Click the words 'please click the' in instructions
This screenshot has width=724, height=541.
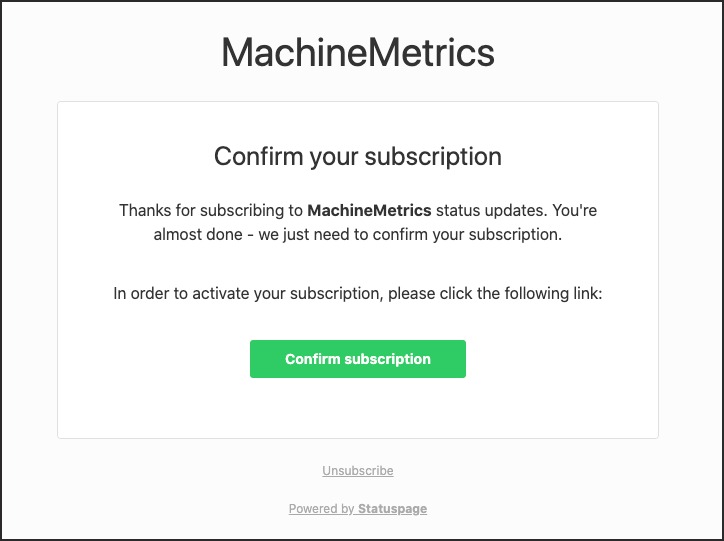point(444,293)
